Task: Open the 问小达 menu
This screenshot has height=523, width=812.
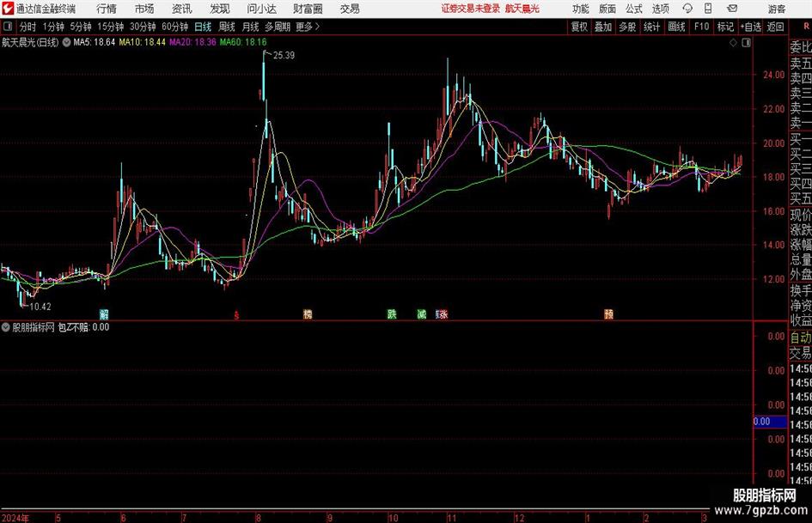Action: pyautogui.click(x=261, y=9)
